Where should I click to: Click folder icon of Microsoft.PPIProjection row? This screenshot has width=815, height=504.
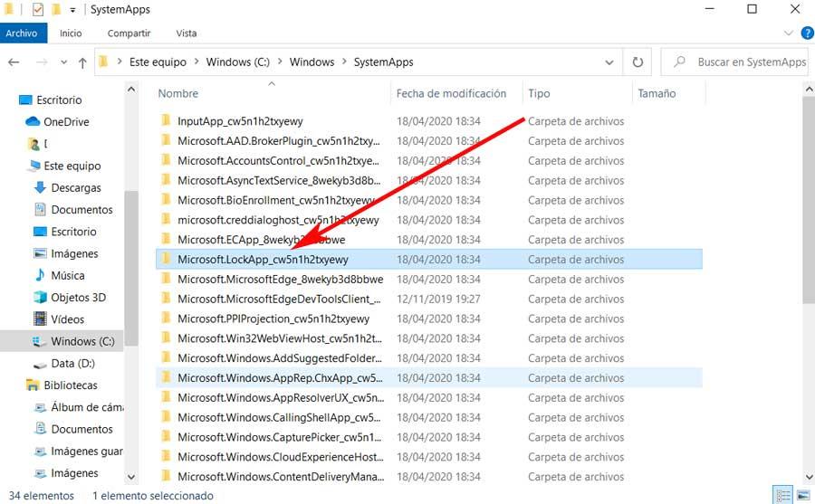tap(166, 318)
